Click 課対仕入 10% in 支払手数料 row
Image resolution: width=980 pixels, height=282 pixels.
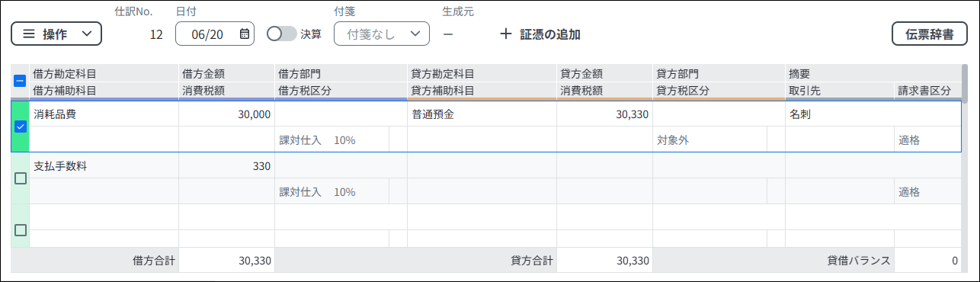[x=331, y=192]
